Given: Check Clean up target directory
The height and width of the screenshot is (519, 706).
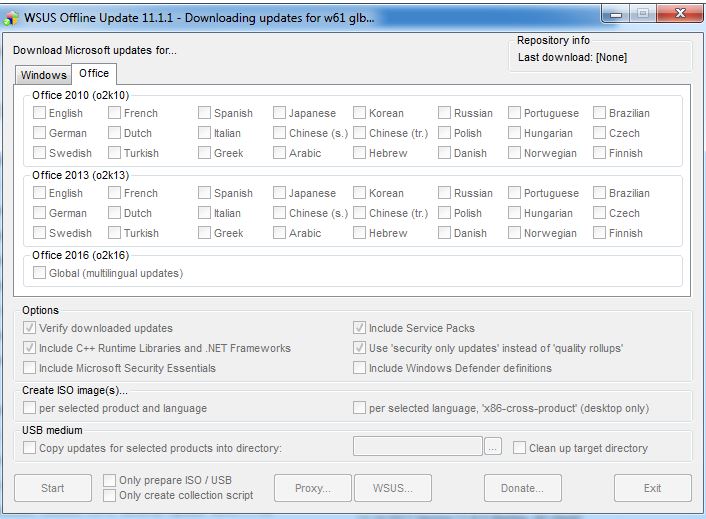Looking at the screenshot, I should click(520, 448).
